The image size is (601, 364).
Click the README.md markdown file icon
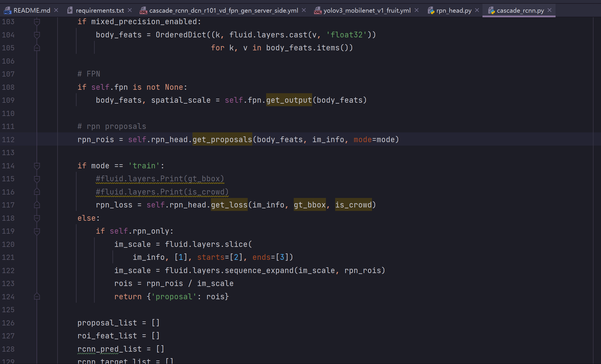(x=7, y=11)
